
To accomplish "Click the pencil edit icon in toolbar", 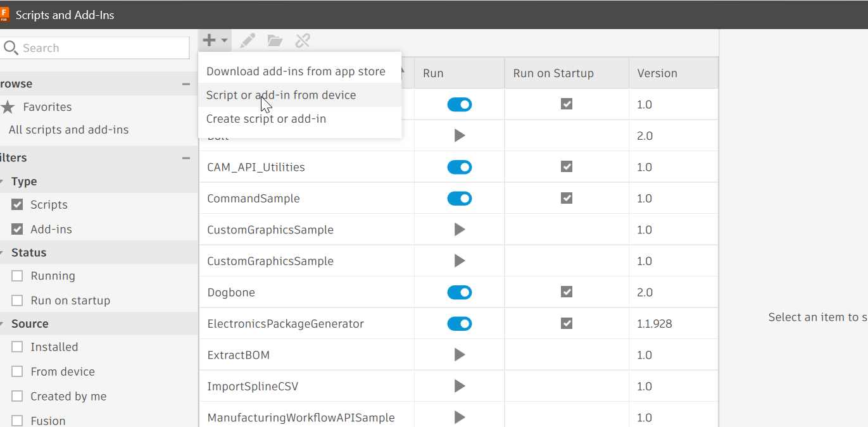I will click(248, 41).
